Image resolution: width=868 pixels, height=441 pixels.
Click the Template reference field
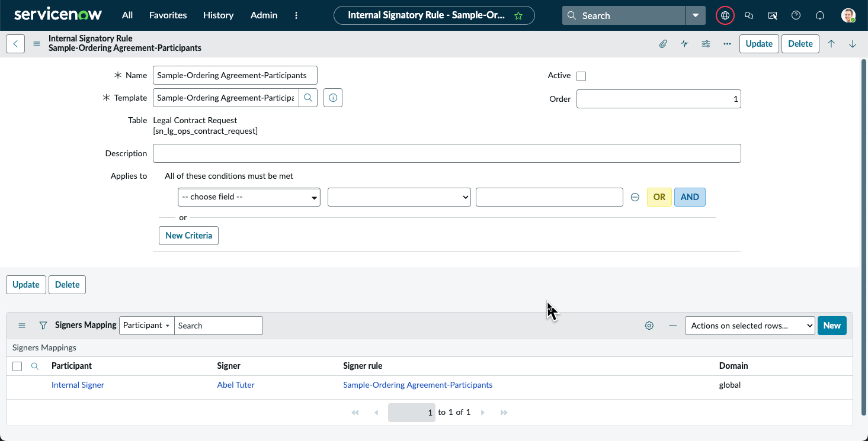(226, 98)
